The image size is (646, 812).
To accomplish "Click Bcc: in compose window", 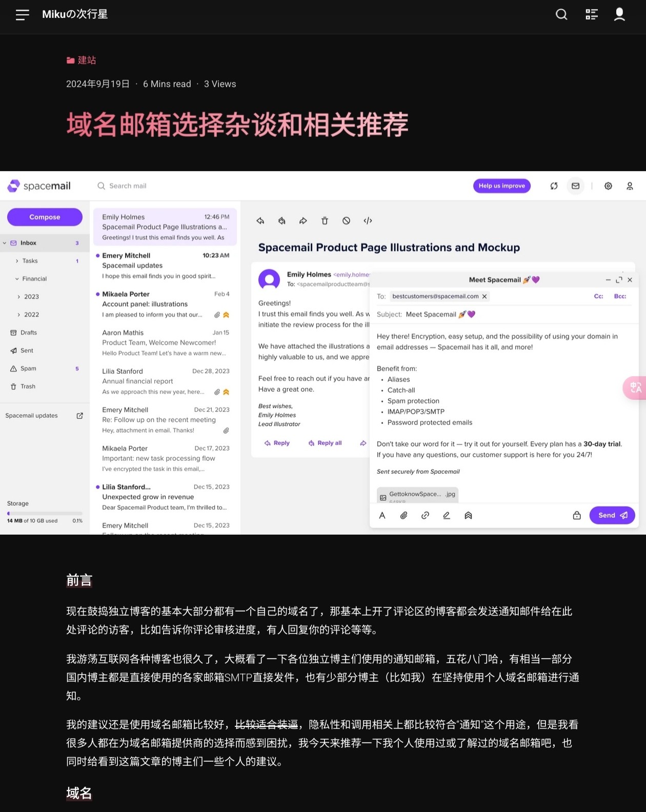I will (x=620, y=296).
